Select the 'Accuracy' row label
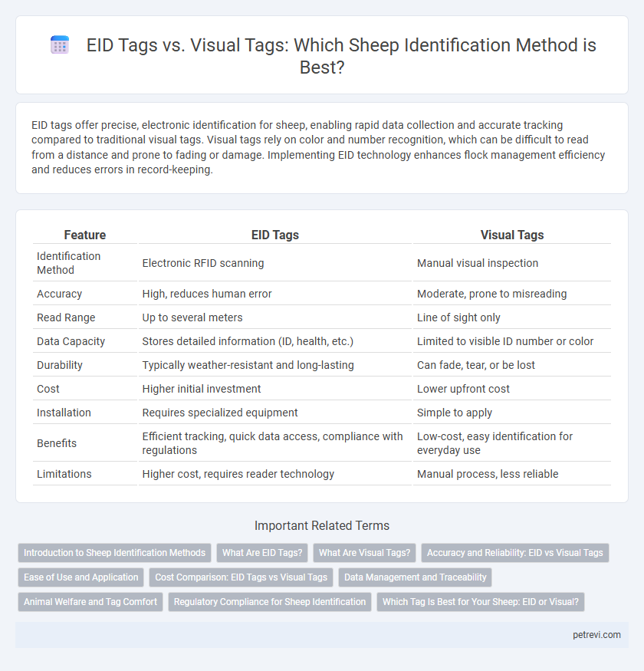The image size is (644, 671). pos(85,294)
